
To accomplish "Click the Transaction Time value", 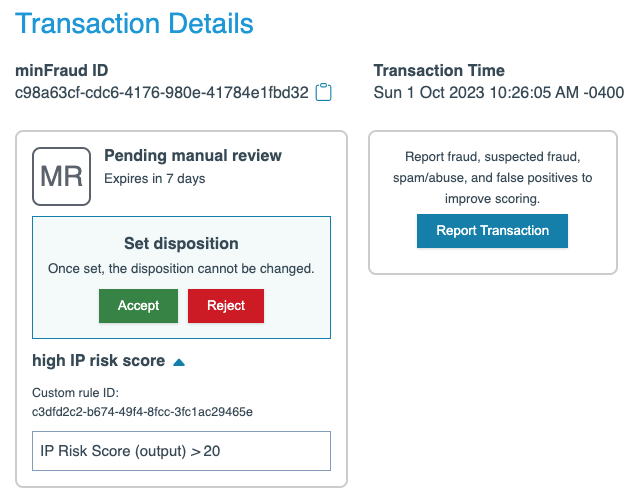I will (x=498, y=93).
